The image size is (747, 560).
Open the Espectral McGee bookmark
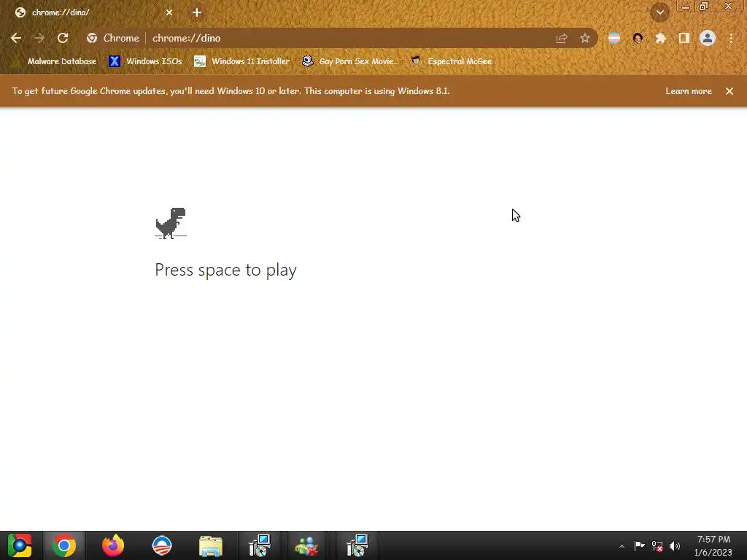click(452, 61)
